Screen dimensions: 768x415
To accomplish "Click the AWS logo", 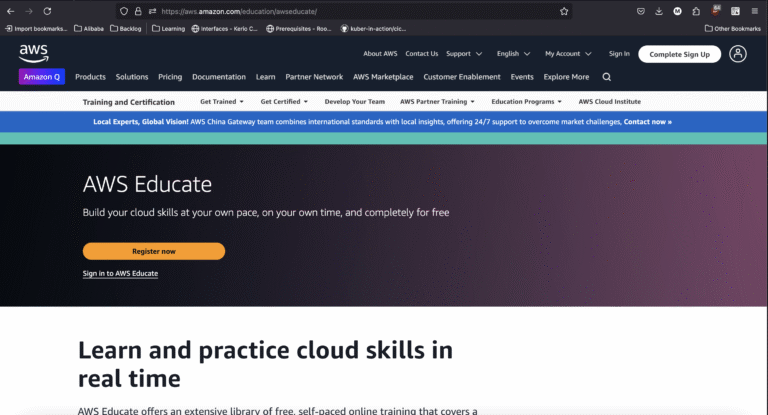I will [x=33, y=53].
